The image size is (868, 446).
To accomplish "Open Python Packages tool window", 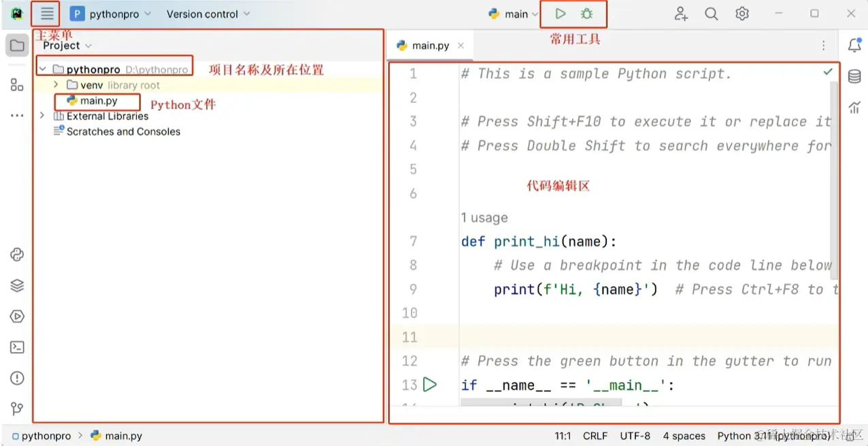I will click(x=17, y=255).
